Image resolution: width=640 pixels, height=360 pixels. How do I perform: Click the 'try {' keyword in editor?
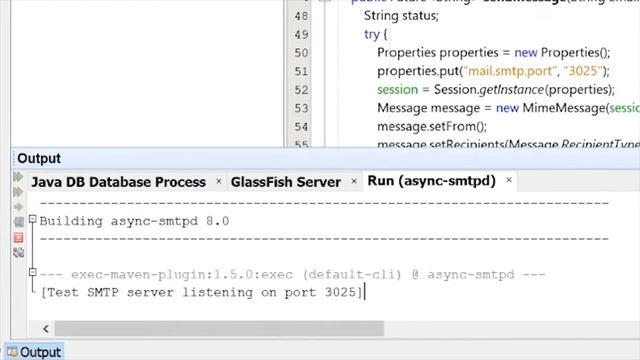pyautogui.click(x=376, y=34)
